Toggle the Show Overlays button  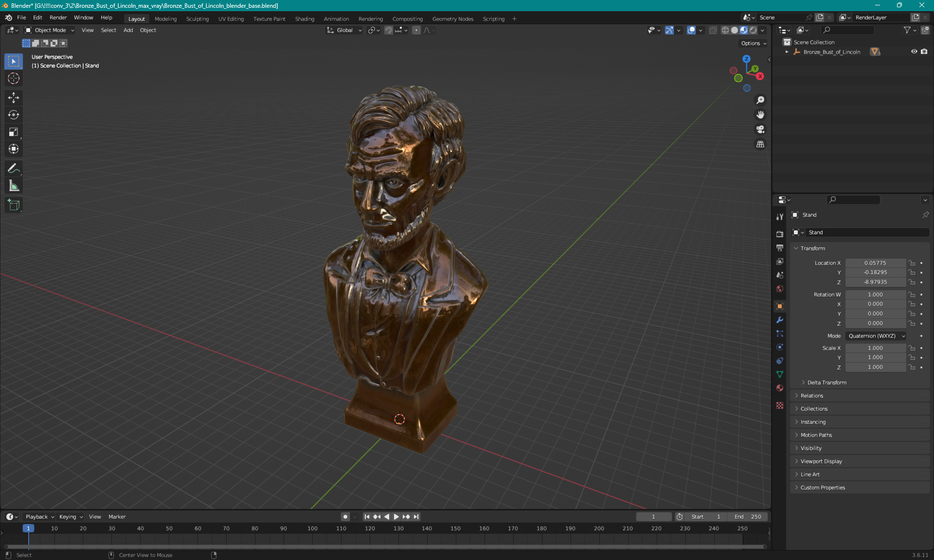click(691, 30)
